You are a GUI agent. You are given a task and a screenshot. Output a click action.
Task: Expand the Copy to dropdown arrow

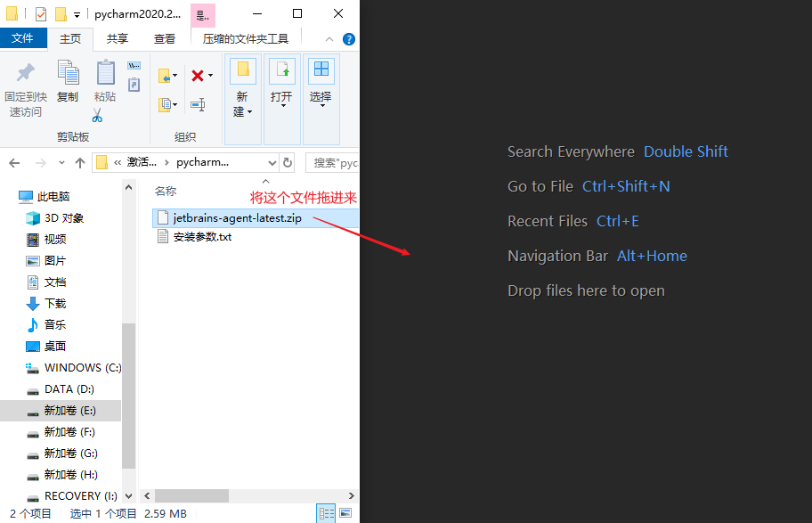point(175,105)
